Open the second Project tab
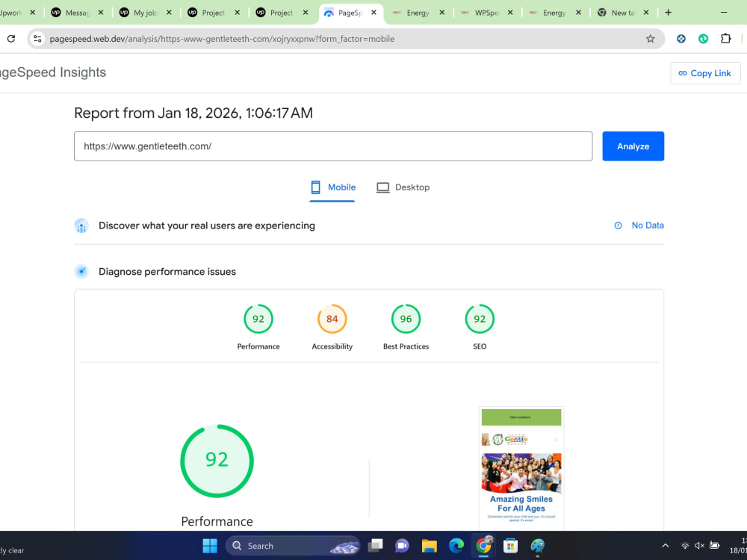The width and height of the screenshot is (747, 560). [x=276, y=13]
